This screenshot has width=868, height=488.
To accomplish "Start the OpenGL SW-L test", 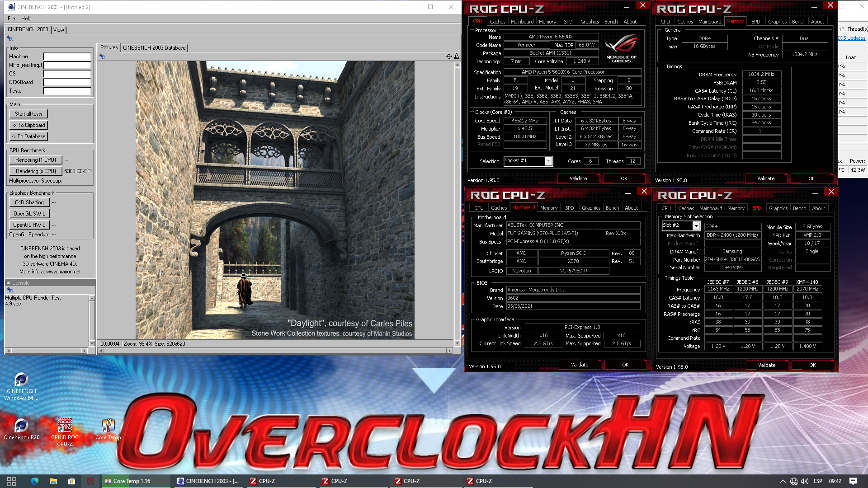I will click(x=29, y=214).
